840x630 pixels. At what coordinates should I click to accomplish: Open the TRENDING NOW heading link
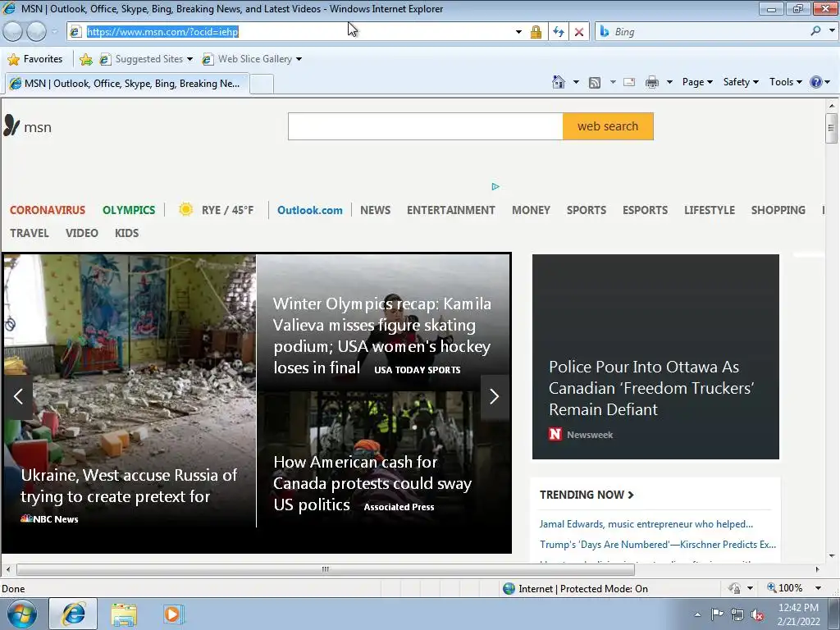[x=587, y=495]
